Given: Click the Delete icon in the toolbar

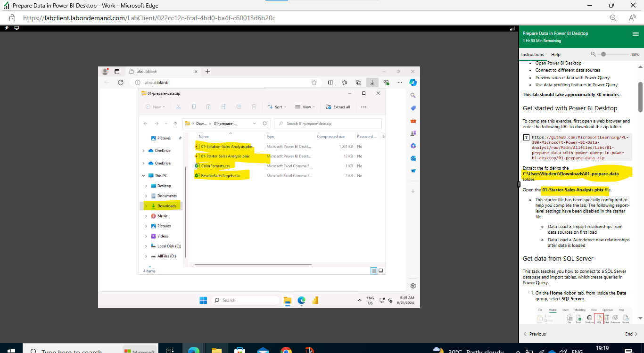Looking at the screenshot, I should click(254, 107).
